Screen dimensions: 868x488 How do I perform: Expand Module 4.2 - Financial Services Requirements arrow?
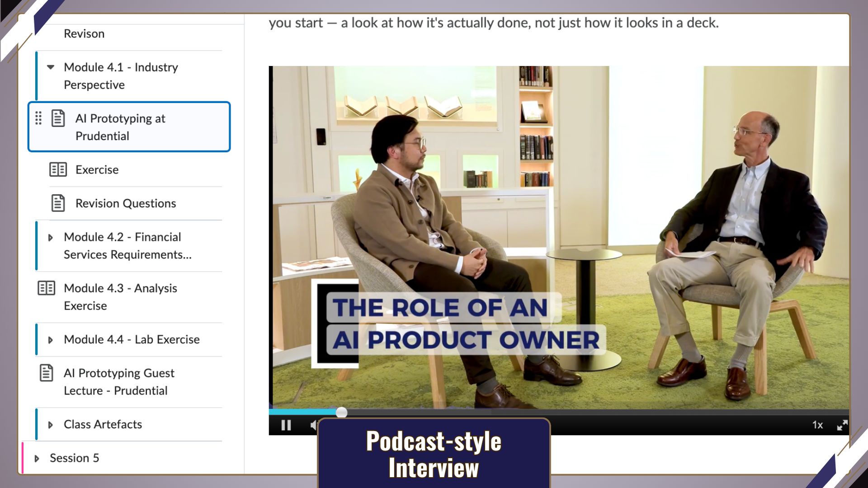[51, 237]
